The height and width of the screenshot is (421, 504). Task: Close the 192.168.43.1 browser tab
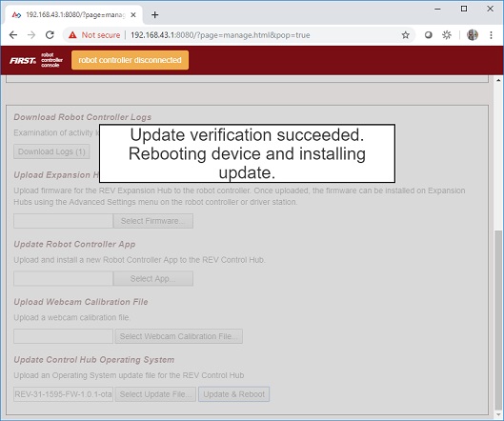coord(133,15)
